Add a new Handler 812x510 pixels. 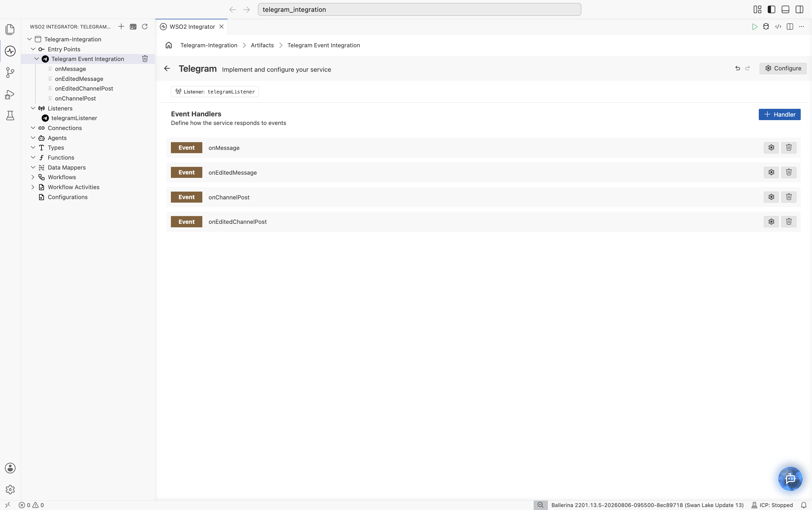click(x=779, y=114)
